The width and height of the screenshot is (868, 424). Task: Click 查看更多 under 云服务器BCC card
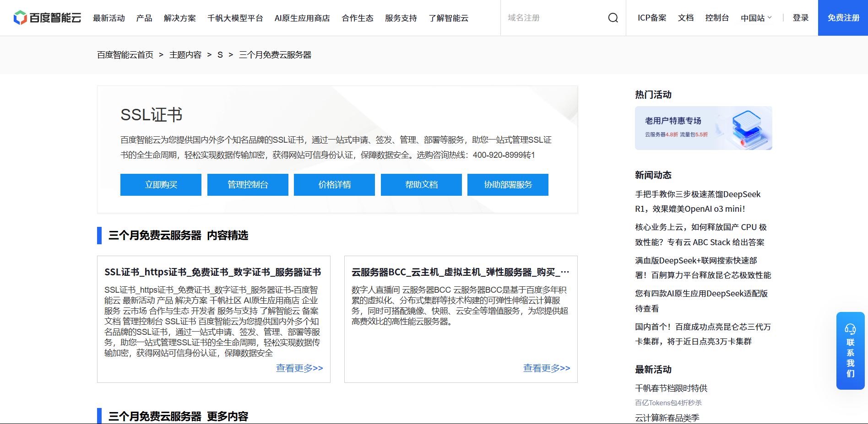tap(547, 368)
